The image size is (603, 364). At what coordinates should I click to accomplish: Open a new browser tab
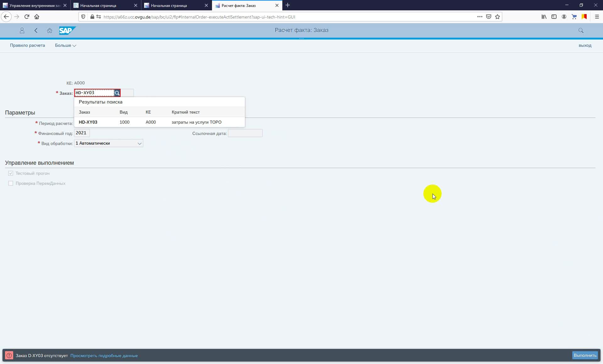[288, 5]
